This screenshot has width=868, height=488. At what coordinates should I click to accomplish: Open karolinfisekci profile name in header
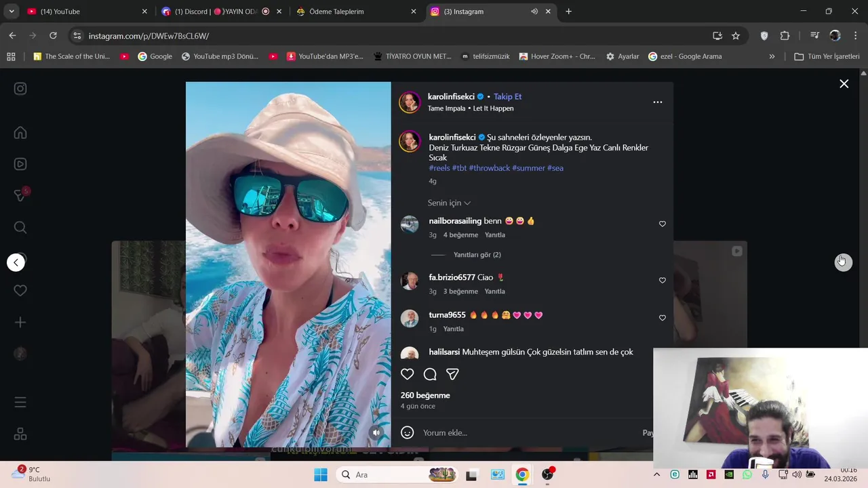451,97
